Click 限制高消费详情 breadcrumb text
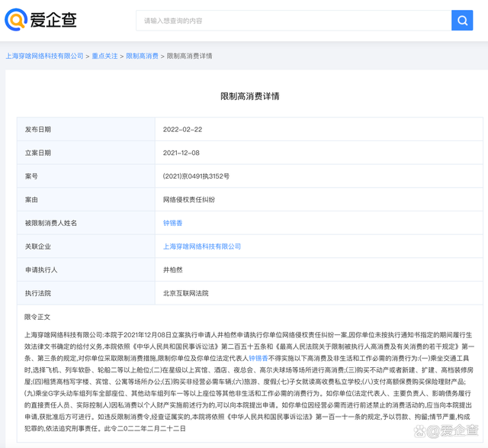Viewport: 488px width, 448px height. tap(190, 56)
